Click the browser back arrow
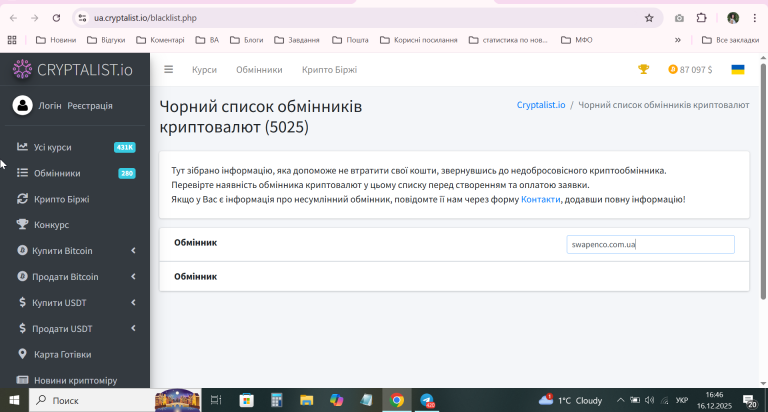This screenshot has width=768, height=412. 13,18
